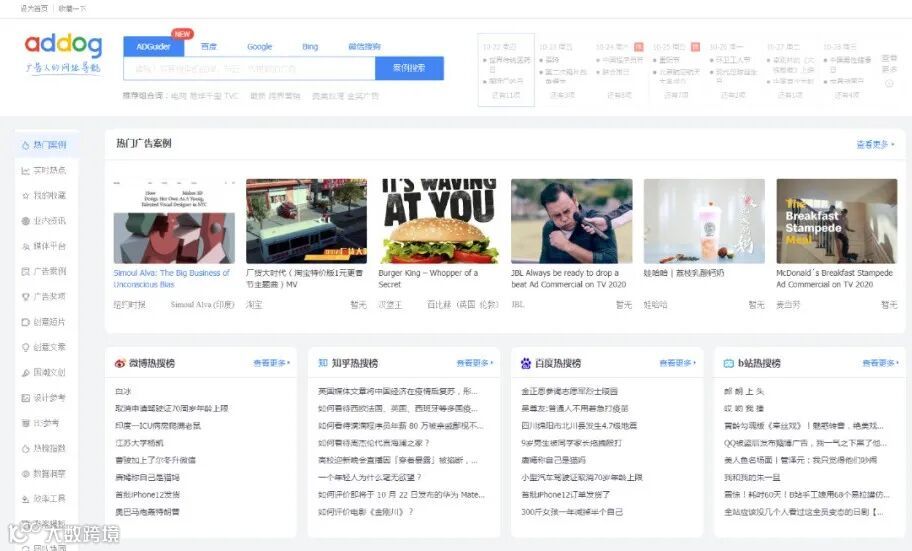Open the 娃哈哈 荔枝乳酸钙奶 thumbnail
Screen dimensions: 912x551
[x=704, y=221]
